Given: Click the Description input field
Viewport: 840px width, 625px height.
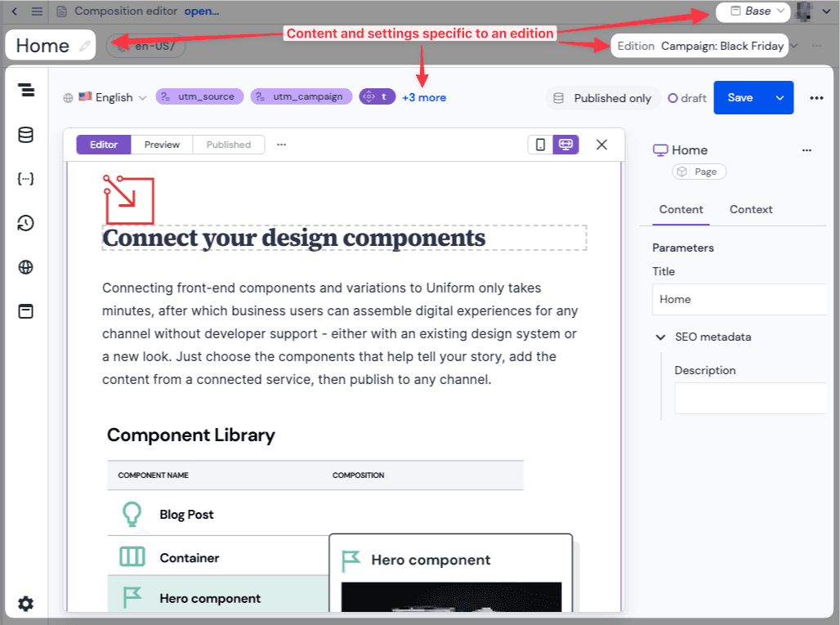Looking at the screenshot, I should click(750, 398).
